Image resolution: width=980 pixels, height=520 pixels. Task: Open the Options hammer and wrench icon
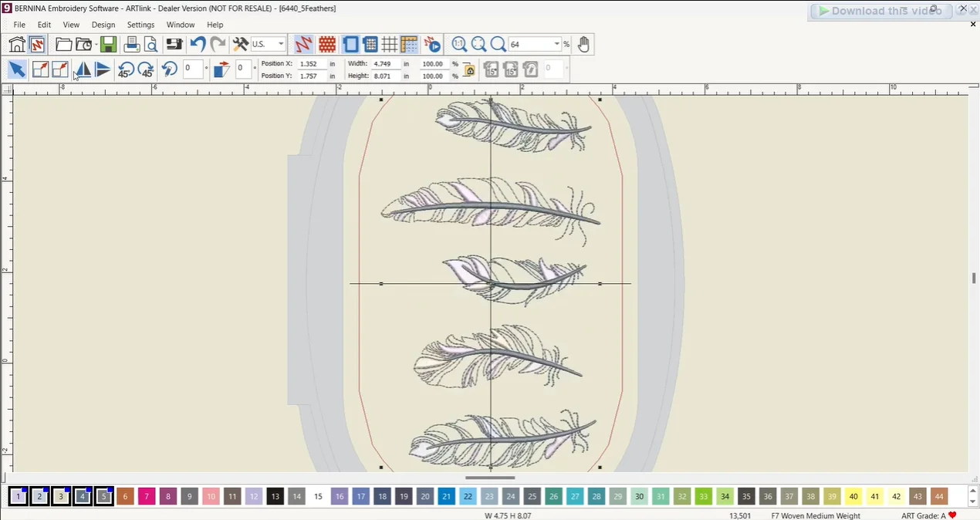coord(241,44)
